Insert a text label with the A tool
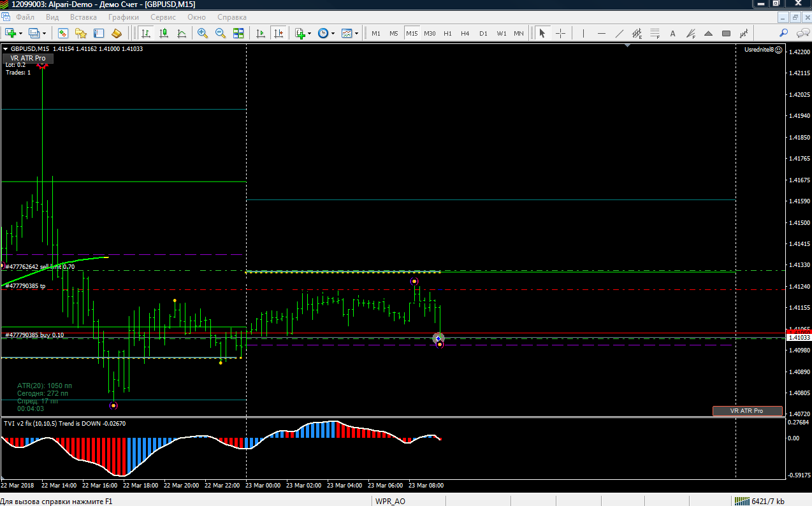 point(672,33)
